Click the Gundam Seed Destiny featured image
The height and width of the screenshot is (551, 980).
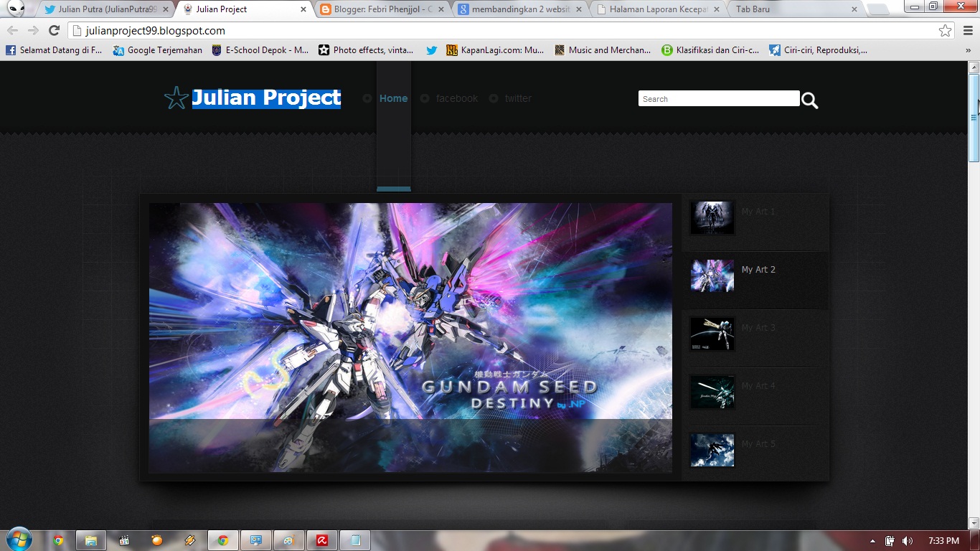pyautogui.click(x=410, y=337)
